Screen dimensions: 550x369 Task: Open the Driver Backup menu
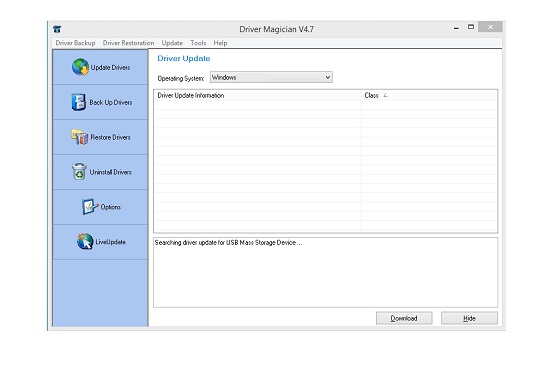pos(75,43)
